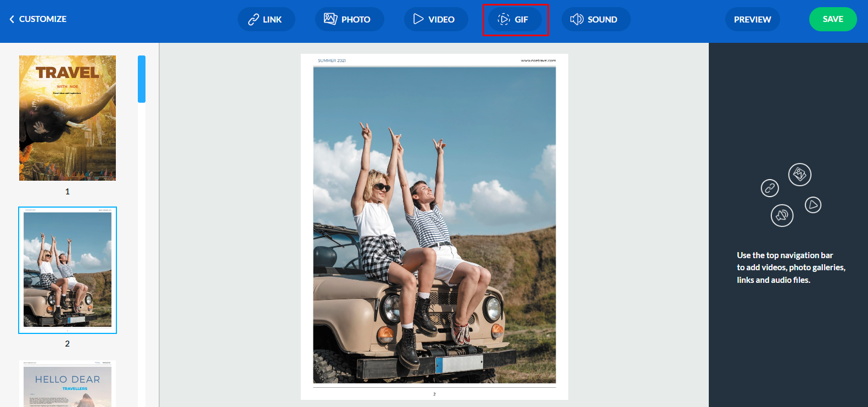The width and height of the screenshot is (868, 407).
Task: Select the page 1 Travel cover thumbnail
Action: tap(68, 118)
